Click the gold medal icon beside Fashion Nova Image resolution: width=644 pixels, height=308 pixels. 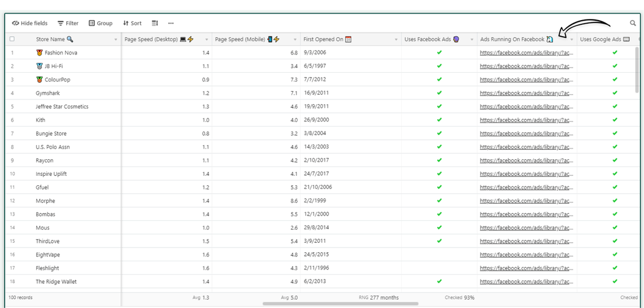(x=40, y=53)
